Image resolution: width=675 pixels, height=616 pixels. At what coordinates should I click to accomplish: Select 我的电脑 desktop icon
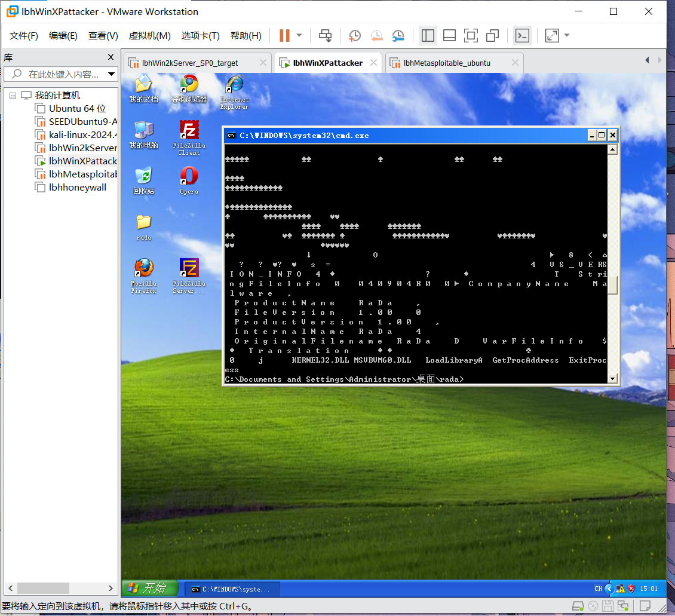pyautogui.click(x=144, y=135)
